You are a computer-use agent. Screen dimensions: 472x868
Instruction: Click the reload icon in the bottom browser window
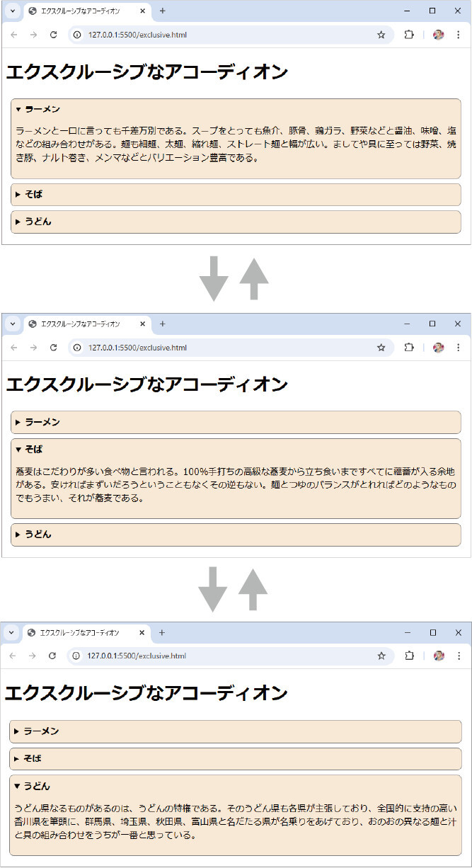click(52, 656)
